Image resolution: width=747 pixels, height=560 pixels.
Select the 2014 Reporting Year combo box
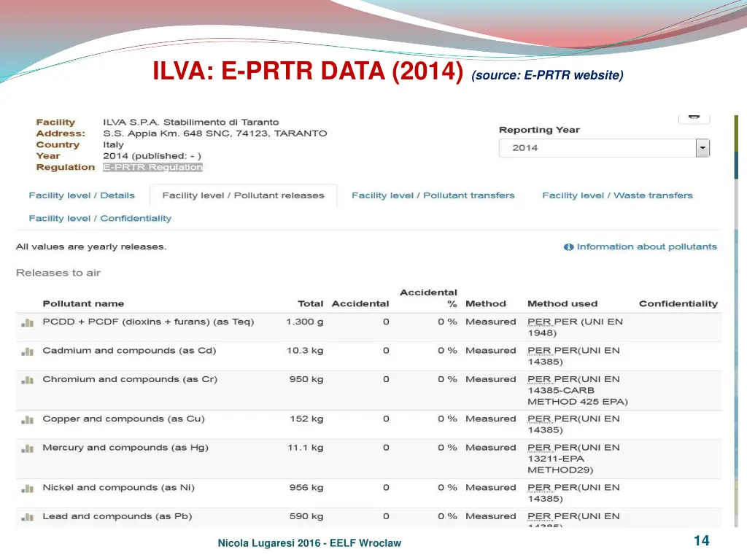click(x=604, y=148)
